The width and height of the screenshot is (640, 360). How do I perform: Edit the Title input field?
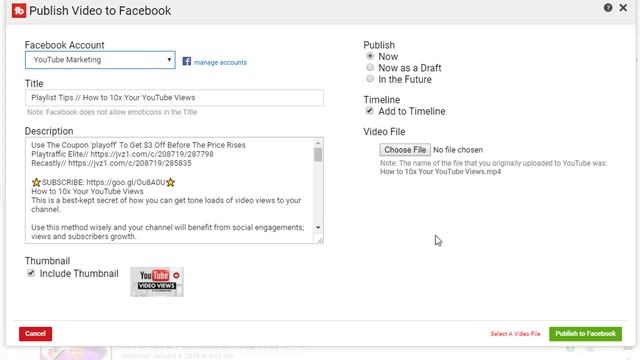(x=174, y=98)
